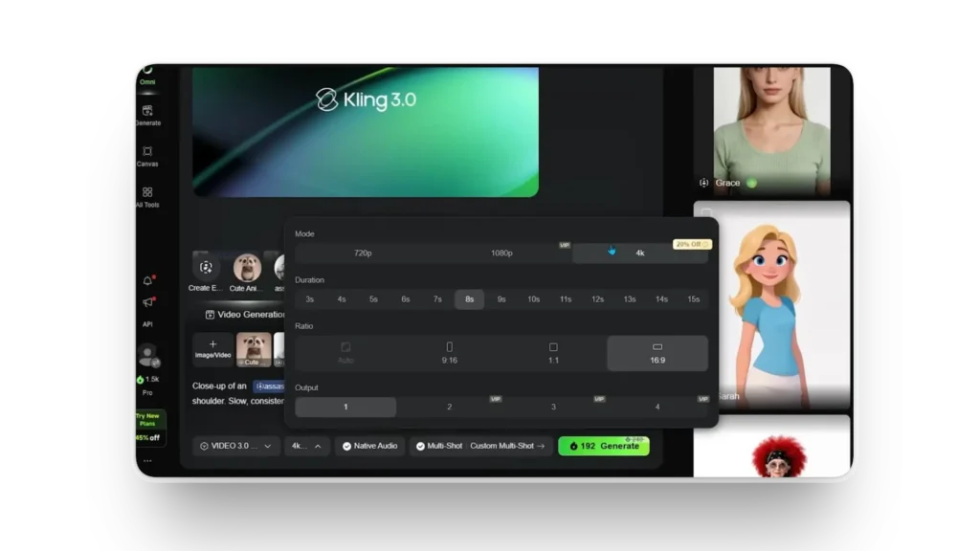The width and height of the screenshot is (980, 551).
Task: Open All Tools in sidebar
Action: (x=147, y=197)
